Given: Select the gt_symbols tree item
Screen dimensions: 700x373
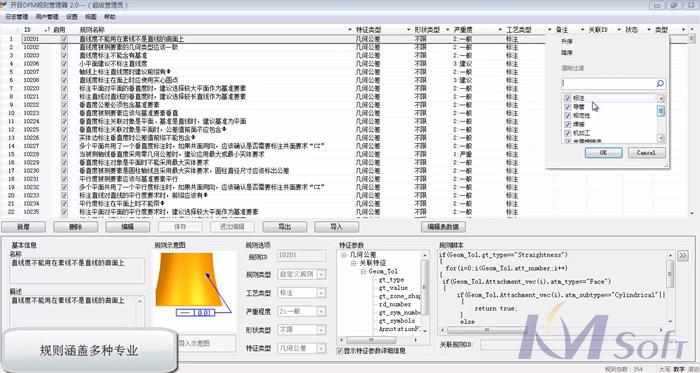Looking at the screenshot, I should click(396, 321).
